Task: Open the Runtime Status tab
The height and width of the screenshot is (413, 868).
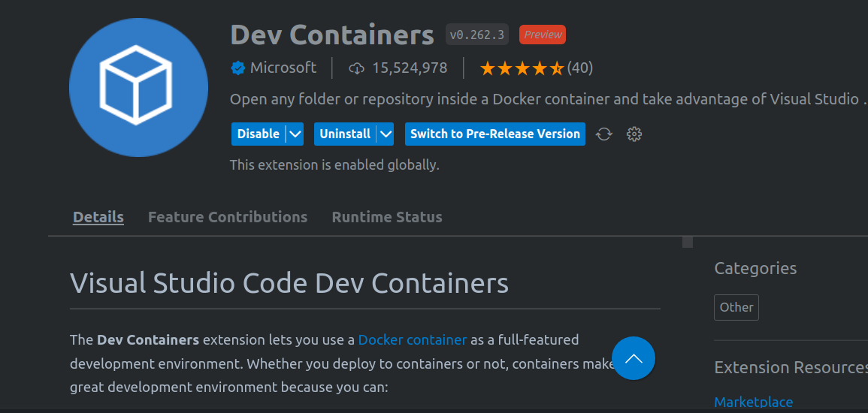Action: pyautogui.click(x=387, y=217)
